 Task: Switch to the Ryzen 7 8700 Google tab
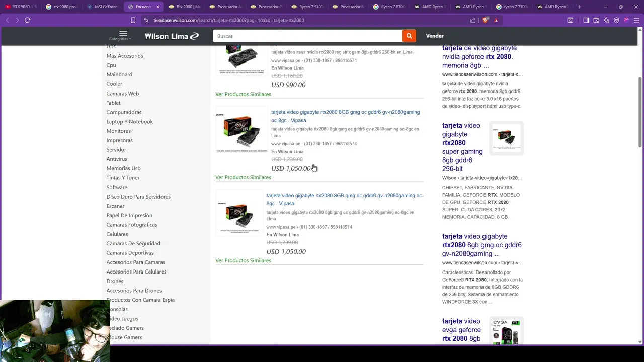click(x=389, y=7)
